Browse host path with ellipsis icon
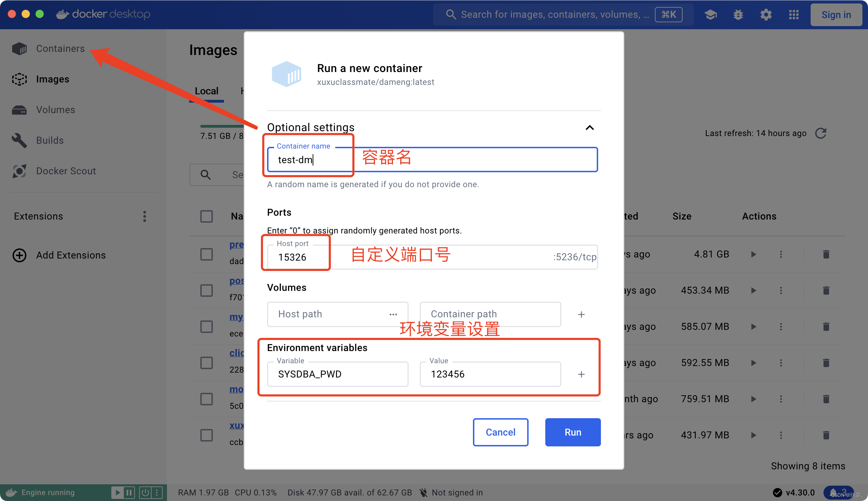The height and width of the screenshot is (501, 868). coord(393,314)
